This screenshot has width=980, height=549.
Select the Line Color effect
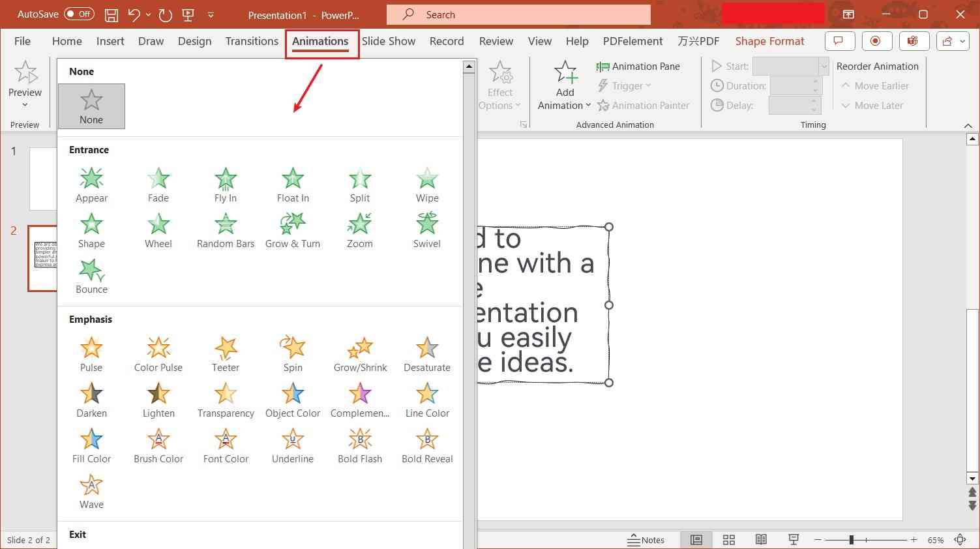427,400
